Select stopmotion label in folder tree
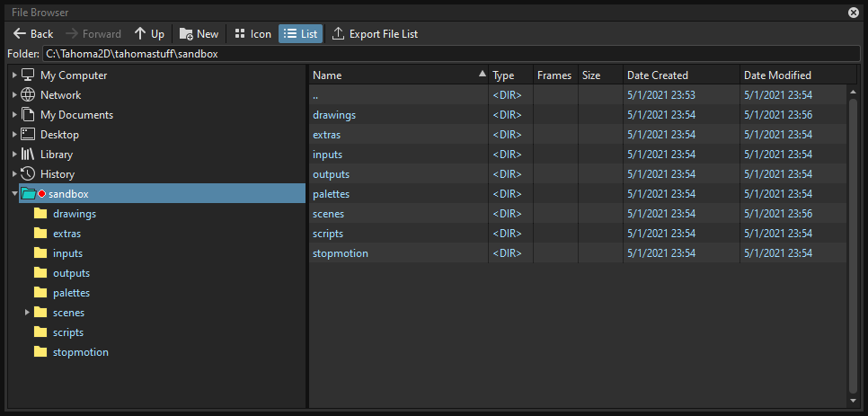 tap(81, 352)
